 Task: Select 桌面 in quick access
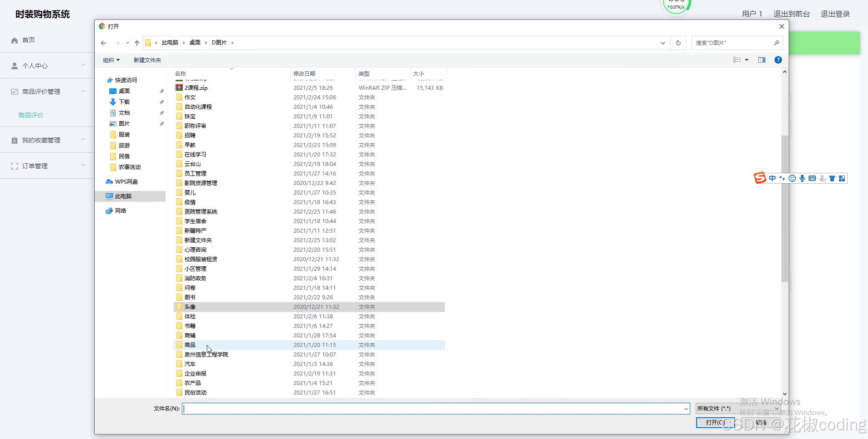124,91
